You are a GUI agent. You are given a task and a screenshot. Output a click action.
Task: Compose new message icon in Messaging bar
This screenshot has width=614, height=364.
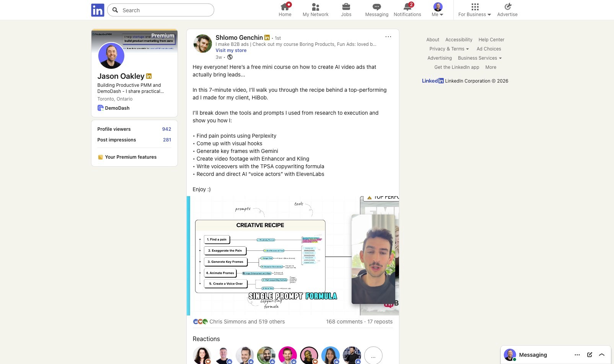[x=590, y=355]
